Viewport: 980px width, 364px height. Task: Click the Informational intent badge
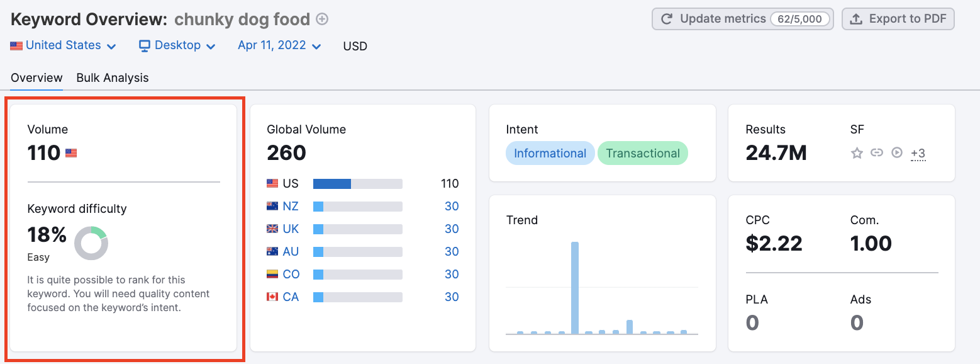coord(550,154)
